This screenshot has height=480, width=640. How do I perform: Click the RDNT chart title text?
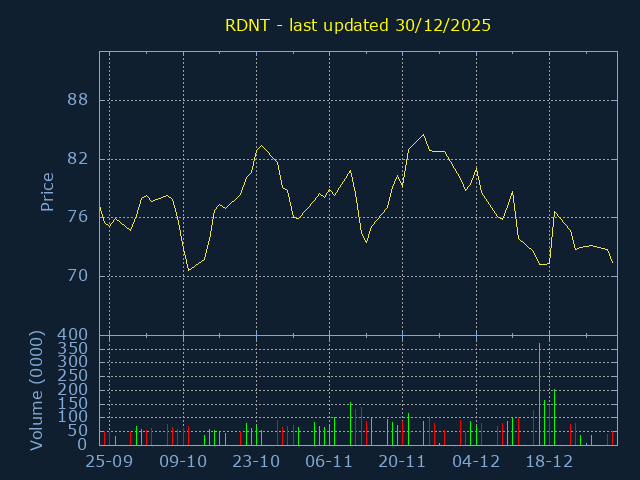click(357, 25)
